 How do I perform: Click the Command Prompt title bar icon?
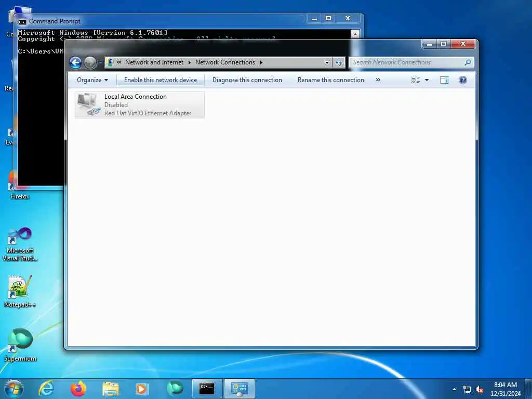click(22, 21)
